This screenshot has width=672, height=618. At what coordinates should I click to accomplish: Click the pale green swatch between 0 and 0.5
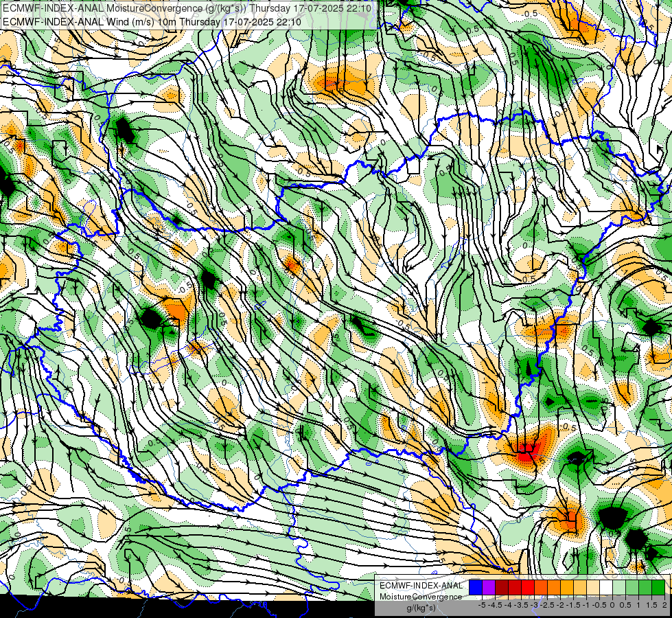619,587
